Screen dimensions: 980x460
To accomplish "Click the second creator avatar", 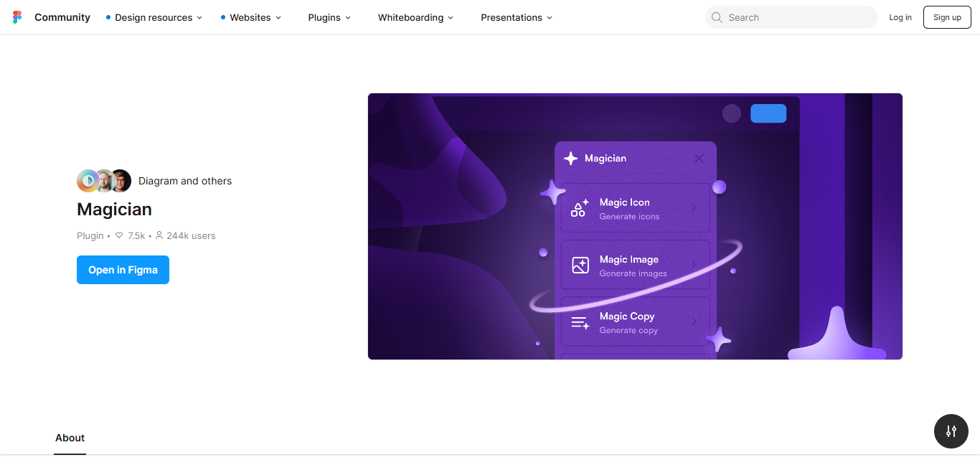I will pyautogui.click(x=105, y=181).
